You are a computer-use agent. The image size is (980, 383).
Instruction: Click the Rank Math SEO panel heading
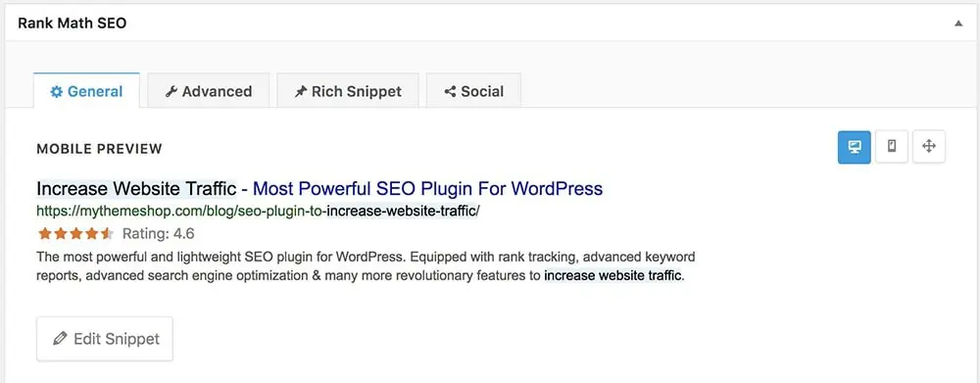[x=72, y=24]
